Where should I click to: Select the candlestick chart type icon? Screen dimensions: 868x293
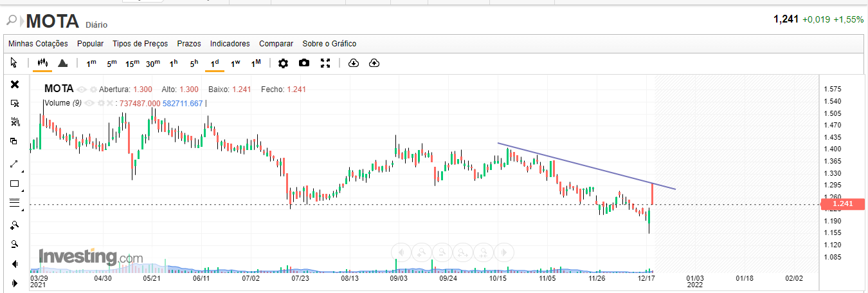click(43, 63)
